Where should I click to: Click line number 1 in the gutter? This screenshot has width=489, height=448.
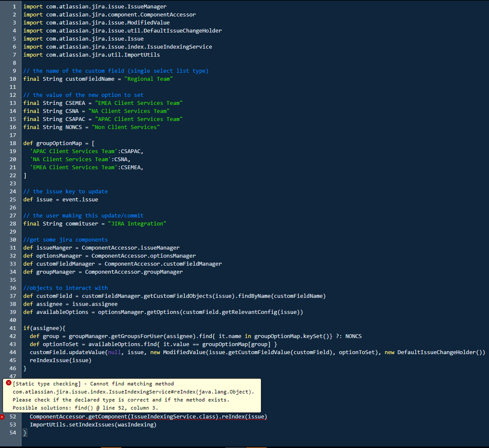tap(14, 6)
